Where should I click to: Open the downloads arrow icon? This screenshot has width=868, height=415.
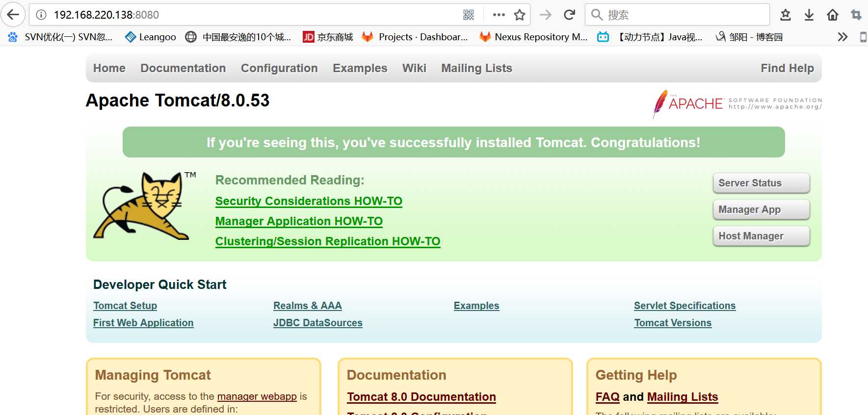(809, 15)
